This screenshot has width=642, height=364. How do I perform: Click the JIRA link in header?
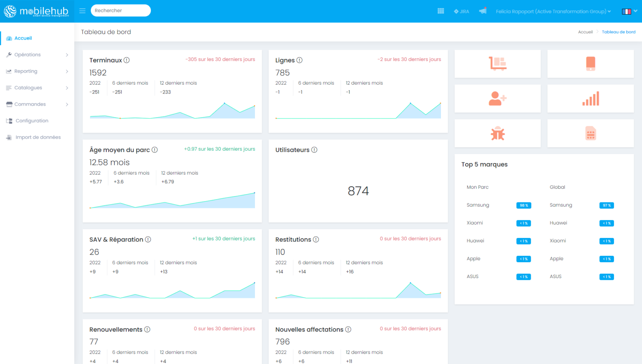[x=461, y=11]
